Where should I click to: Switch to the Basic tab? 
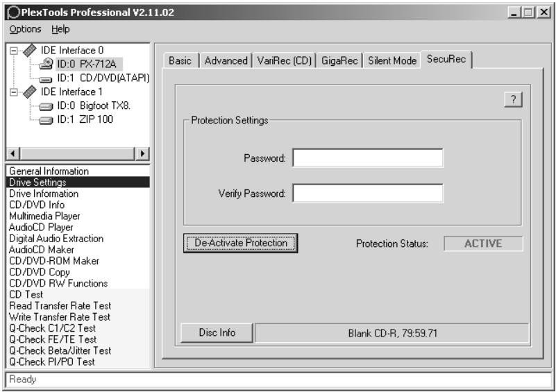(180, 60)
